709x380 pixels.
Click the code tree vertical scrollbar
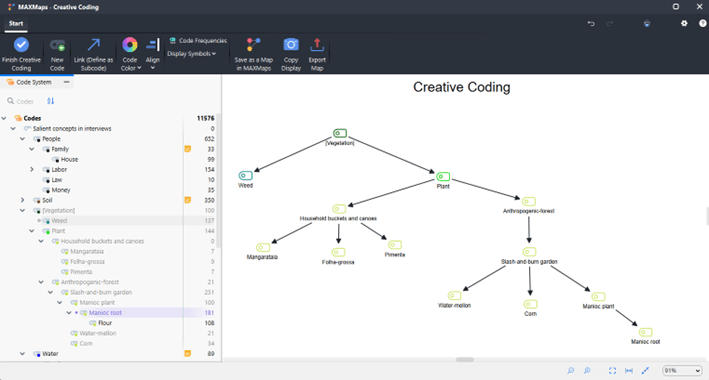click(219, 181)
